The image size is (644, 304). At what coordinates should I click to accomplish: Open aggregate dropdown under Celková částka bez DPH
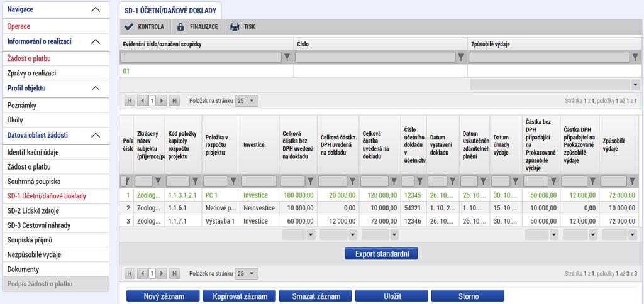311,235
